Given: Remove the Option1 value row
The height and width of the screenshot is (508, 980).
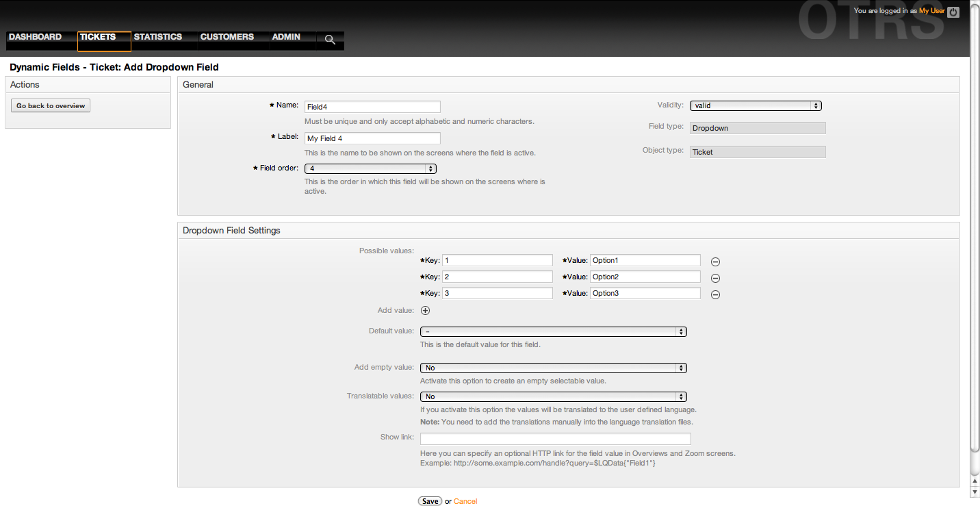Looking at the screenshot, I should tap(715, 262).
